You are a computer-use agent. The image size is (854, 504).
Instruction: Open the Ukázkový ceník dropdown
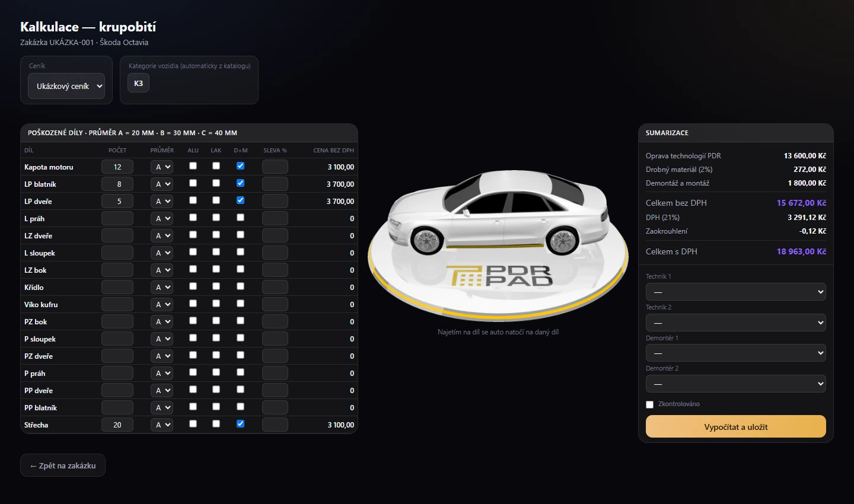pyautogui.click(x=66, y=86)
